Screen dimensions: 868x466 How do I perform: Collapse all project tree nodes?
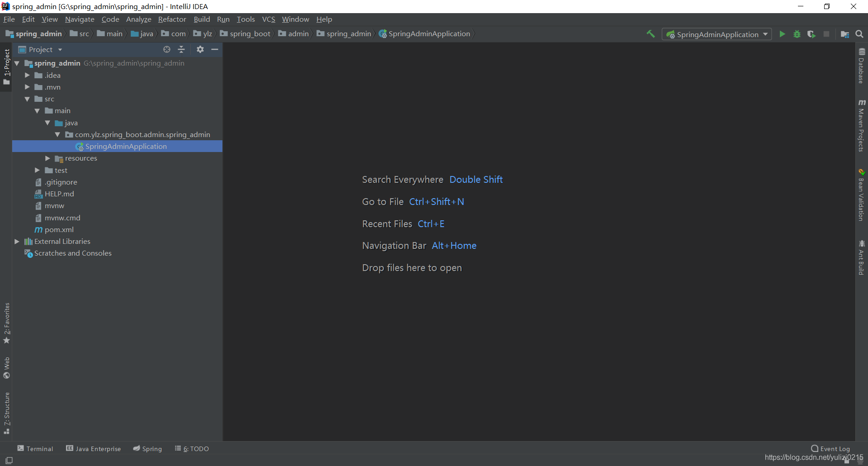tap(181, 49)
